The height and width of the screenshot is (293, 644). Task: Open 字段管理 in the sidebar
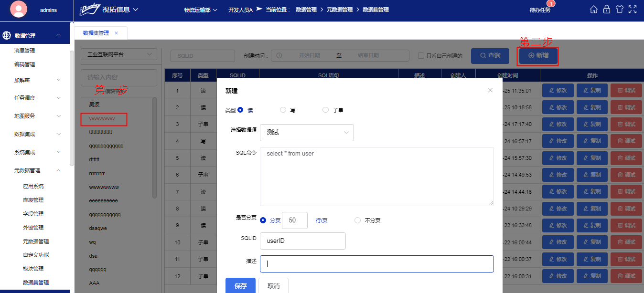(33, 214)
